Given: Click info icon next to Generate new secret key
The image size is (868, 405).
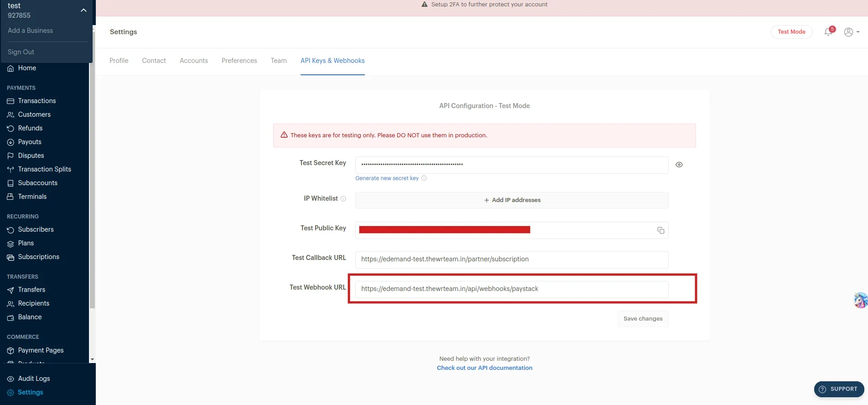Looking at the screenshot, I should [424, 178].
